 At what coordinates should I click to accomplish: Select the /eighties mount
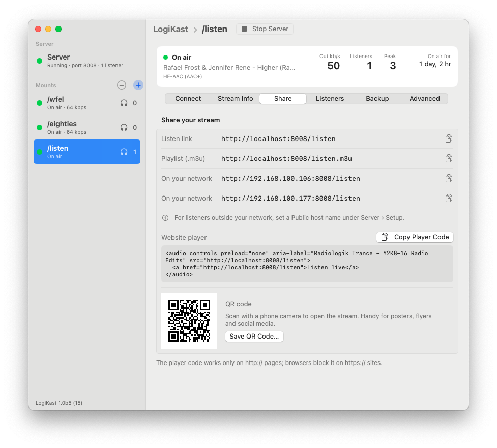(87, 128)
